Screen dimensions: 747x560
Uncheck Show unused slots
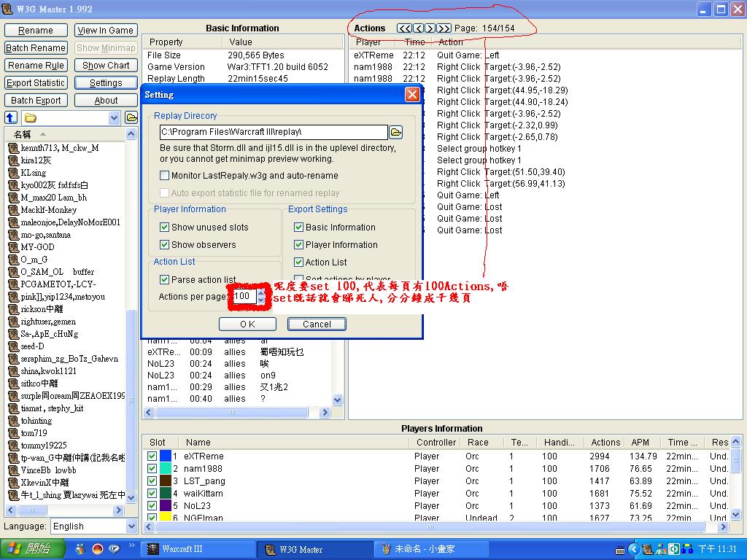[164, 227]
